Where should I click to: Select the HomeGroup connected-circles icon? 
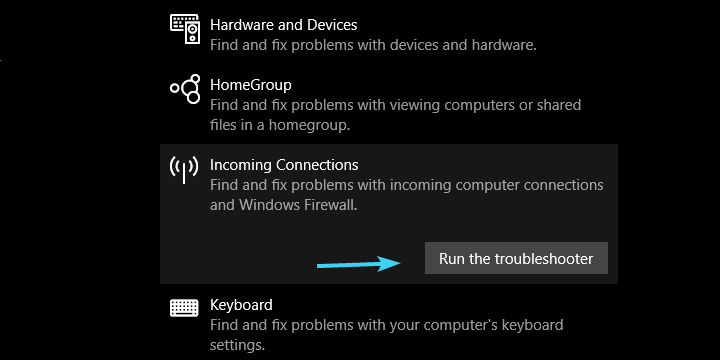point(185,89)
